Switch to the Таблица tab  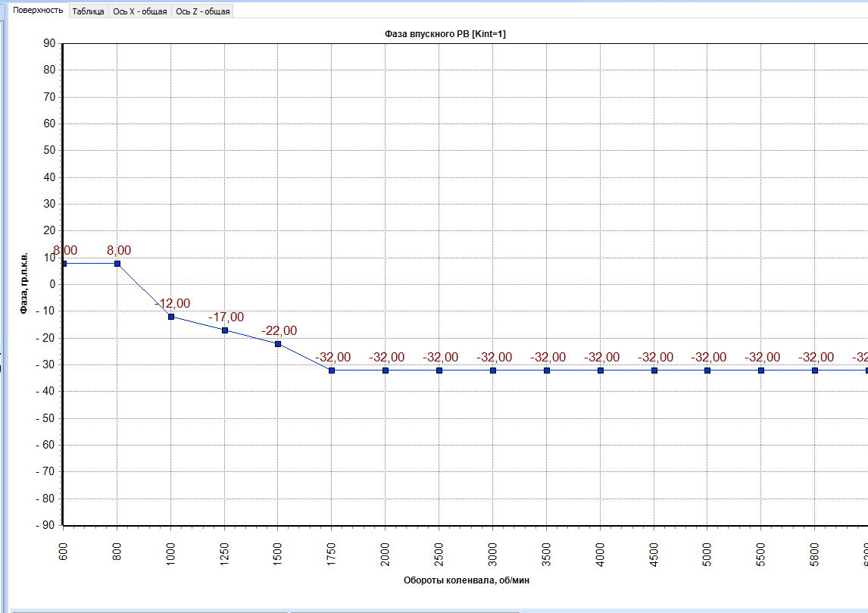(x=88, y=11)
